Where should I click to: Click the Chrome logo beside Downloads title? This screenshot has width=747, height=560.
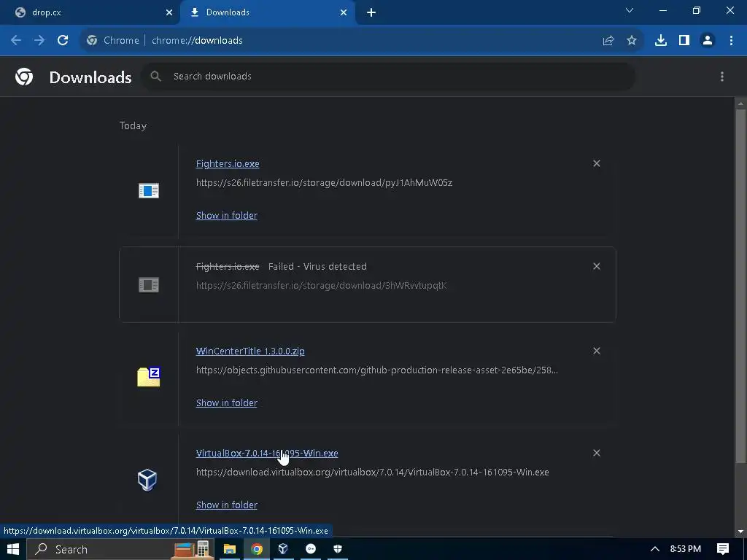(x=24, y=77)
